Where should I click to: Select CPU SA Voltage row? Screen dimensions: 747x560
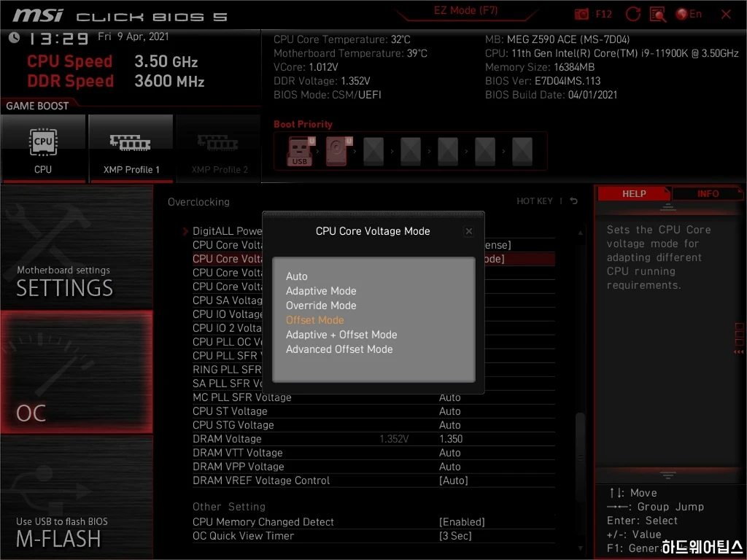228,300
